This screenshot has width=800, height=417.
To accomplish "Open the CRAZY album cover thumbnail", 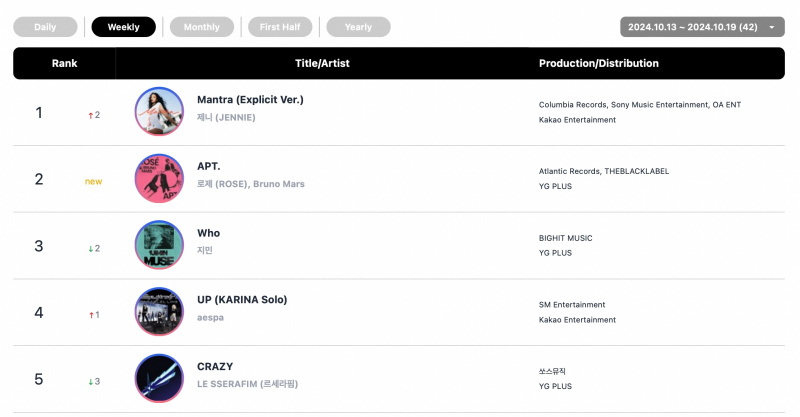I will point(159,378).
